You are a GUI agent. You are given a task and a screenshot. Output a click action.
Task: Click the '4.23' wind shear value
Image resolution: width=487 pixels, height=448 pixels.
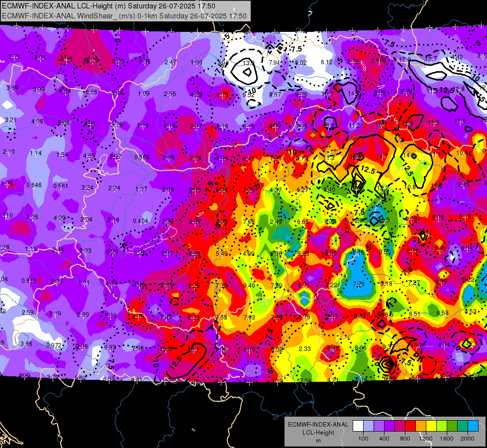(x=60, y=218)
